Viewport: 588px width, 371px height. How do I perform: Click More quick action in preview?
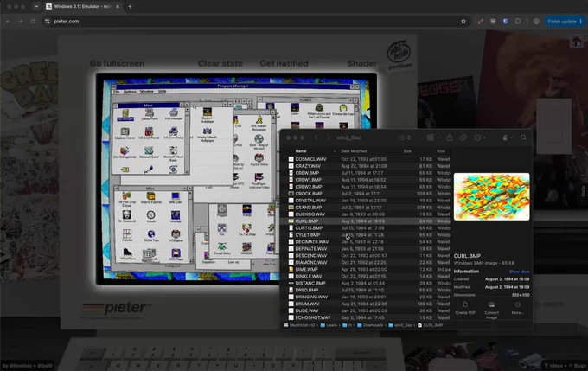[517, 308]
